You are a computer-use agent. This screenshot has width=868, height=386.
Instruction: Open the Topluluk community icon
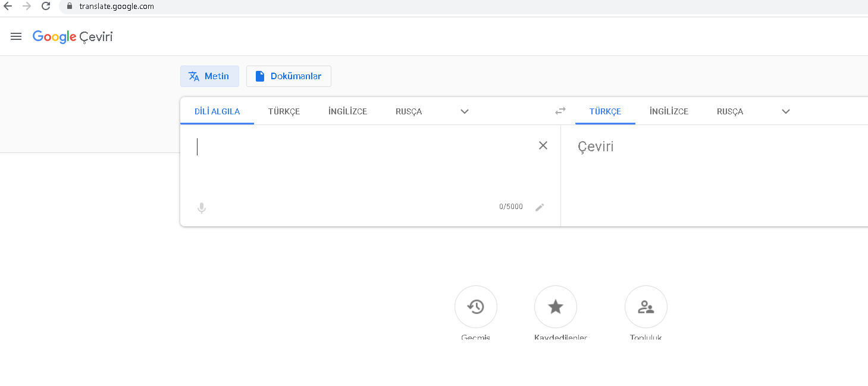[x=646, y=307]
